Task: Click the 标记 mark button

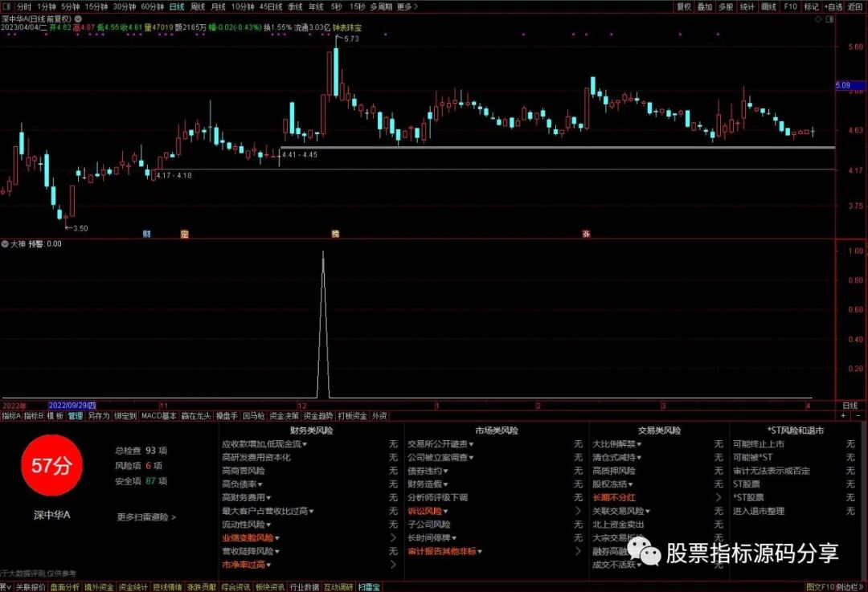Action: pyautogui.click(x=812, y=6)
